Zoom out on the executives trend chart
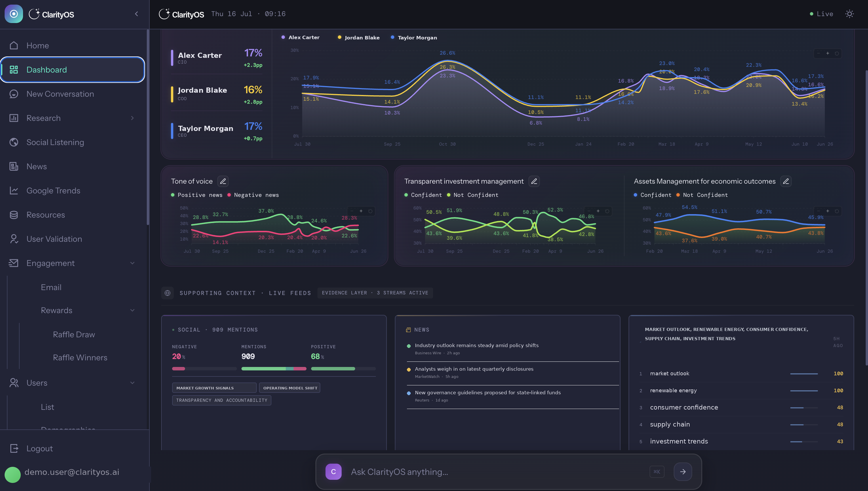Image resolution: width=868 pixels, height=491 pixels. pyautogui.click(x=818, y=53)
